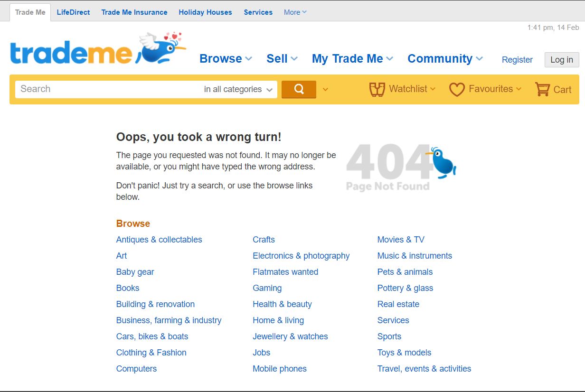Go to the Jobs link

coord(262,353)
